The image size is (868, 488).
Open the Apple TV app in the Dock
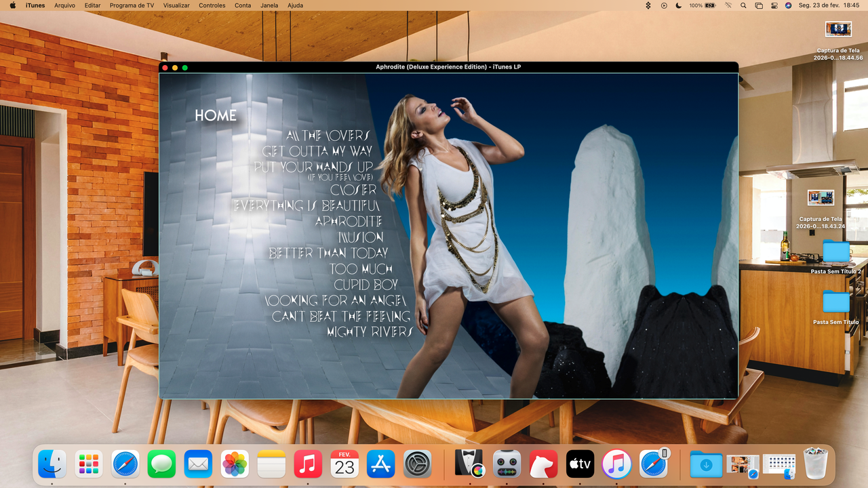tap(580, 464)
